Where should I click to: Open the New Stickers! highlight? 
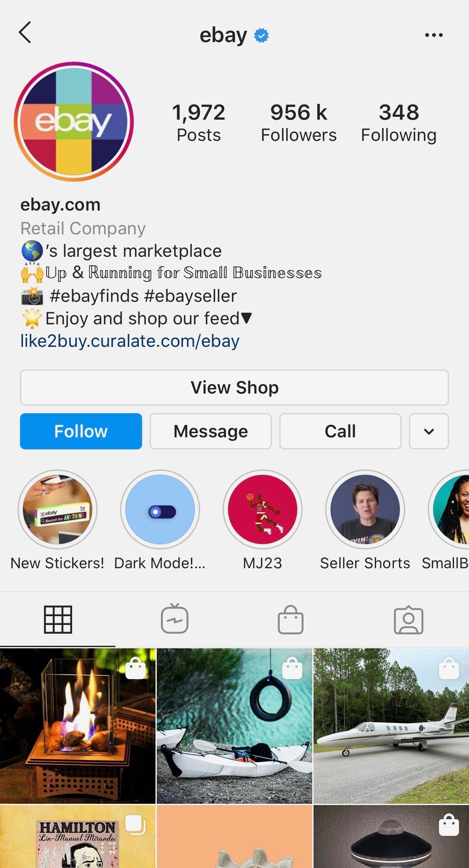[x=58, y=509]
